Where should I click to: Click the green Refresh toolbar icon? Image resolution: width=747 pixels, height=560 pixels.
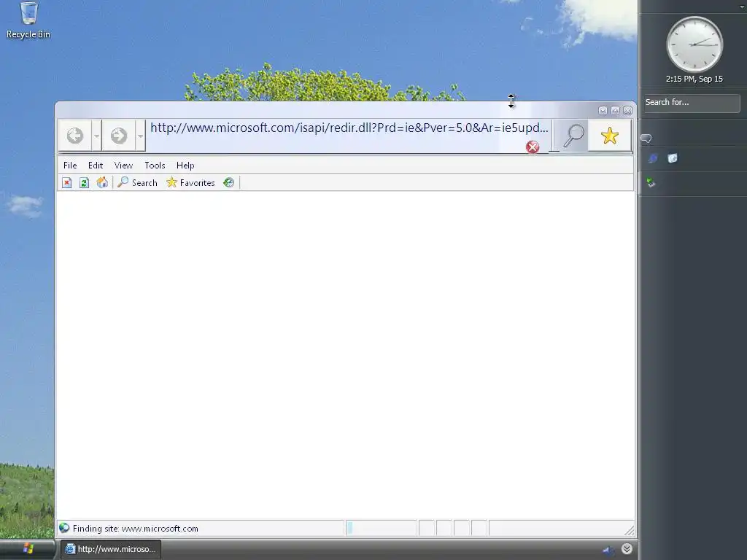point(85,183)
